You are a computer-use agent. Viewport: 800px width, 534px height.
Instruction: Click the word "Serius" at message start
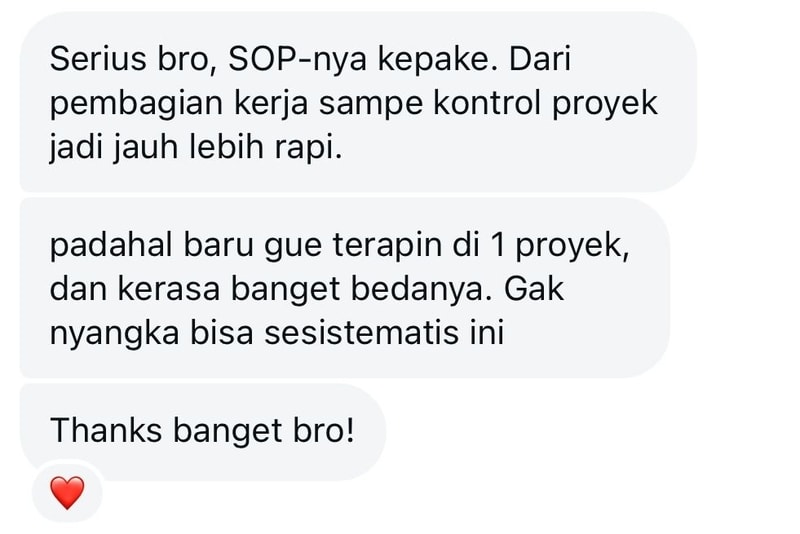pyautogui.click(x=98, y=59)
